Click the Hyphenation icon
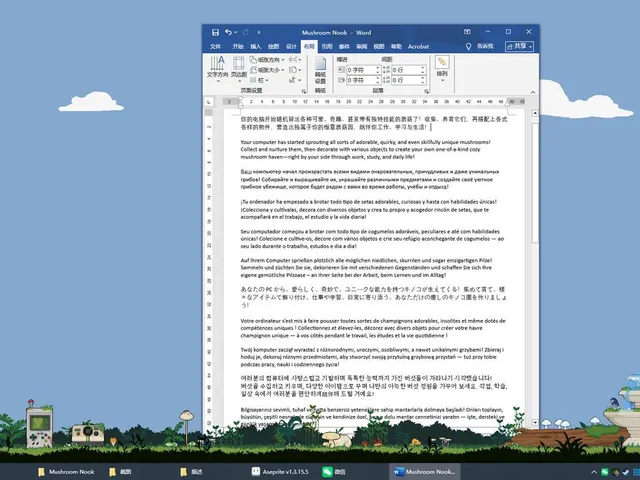 point(295,80)
